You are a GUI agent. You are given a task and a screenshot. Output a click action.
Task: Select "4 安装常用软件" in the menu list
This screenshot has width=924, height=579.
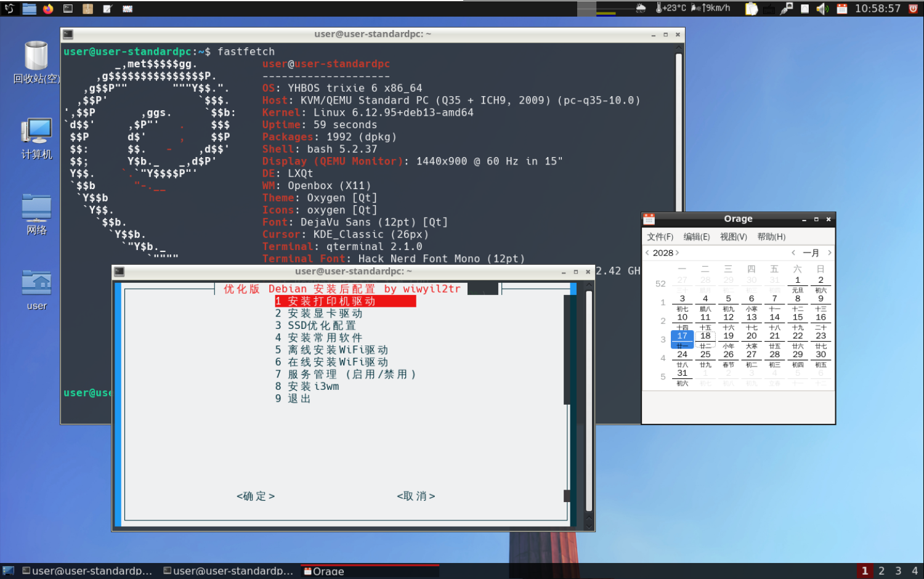(319, 338)
